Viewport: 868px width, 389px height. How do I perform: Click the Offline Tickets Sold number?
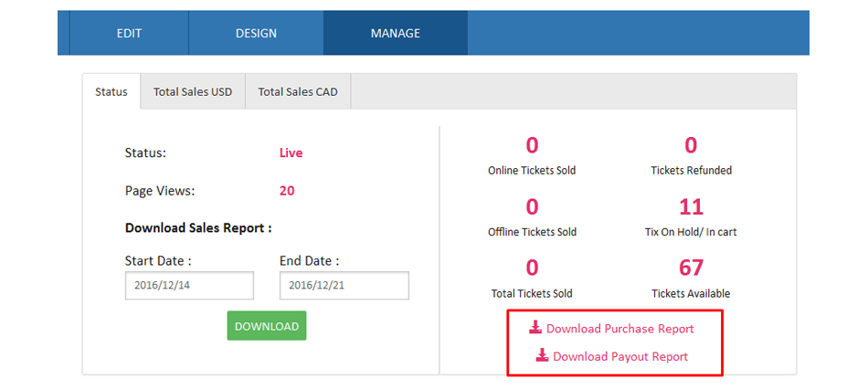[x=532, y=206]
